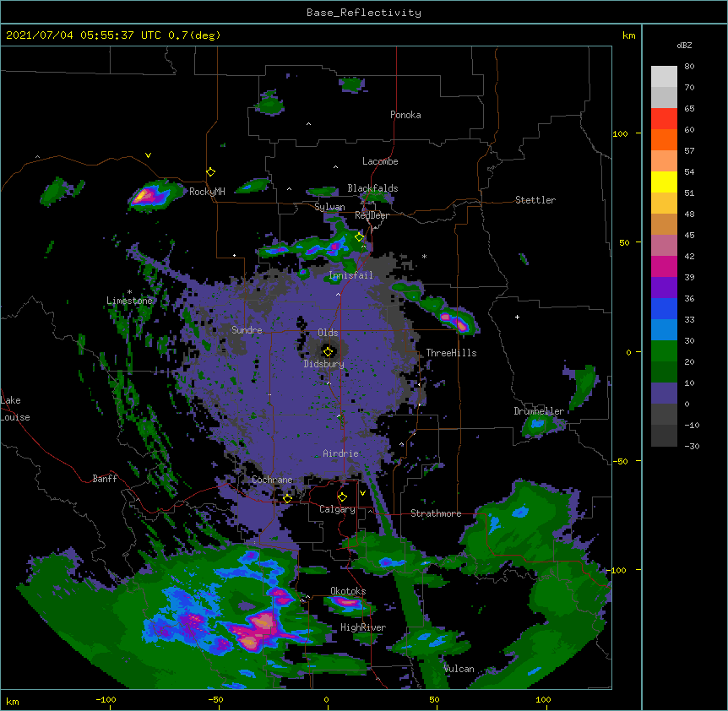Image resolution: width=728 pixels, height=711 pixels.
Task: Click the Sylvan label
Action: click(x=329, y=207)
